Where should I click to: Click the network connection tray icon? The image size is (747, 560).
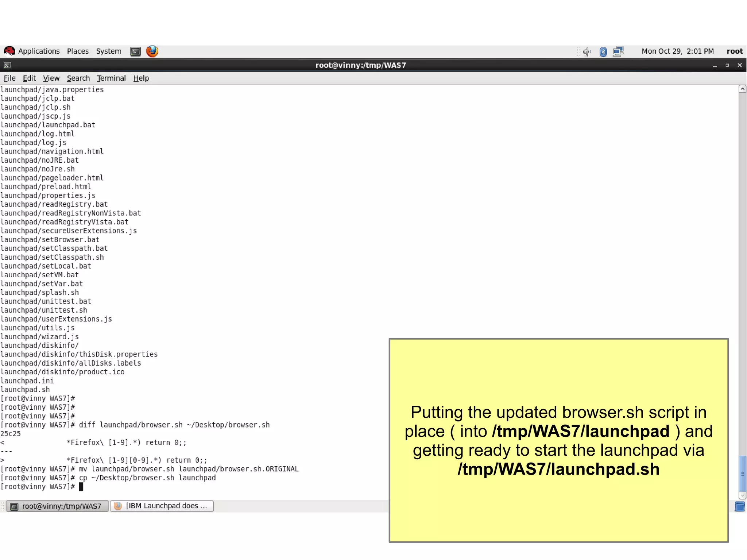pos(618,52)
